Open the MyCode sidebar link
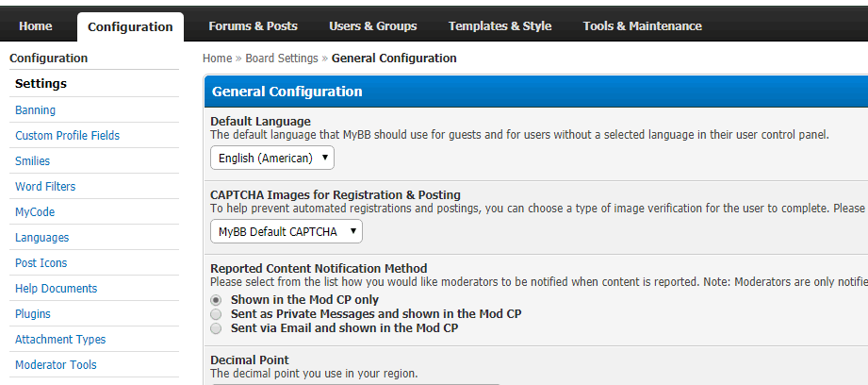This screenshot has width=868, height=385. click(35, 212)
